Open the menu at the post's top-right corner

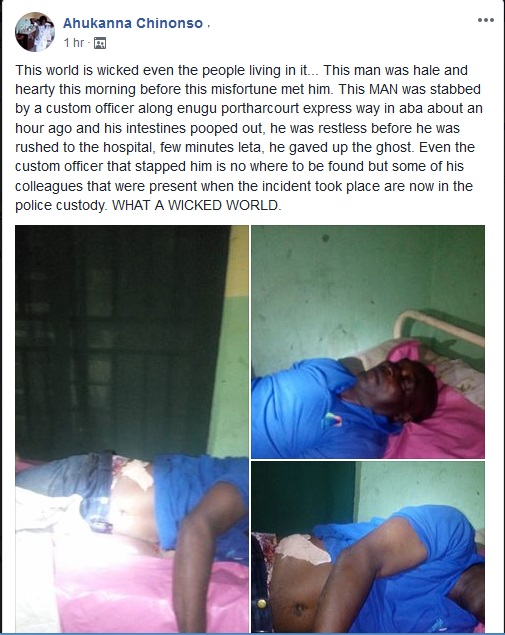coord(486,20)
